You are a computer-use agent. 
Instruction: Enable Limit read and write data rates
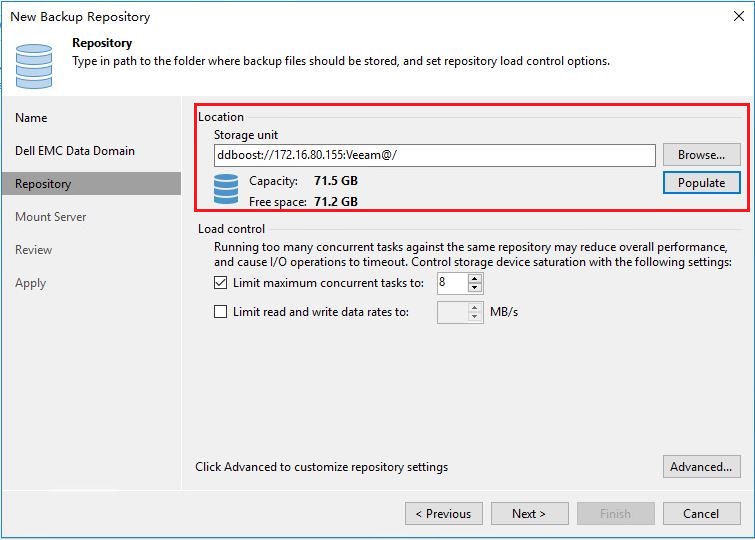221,312
